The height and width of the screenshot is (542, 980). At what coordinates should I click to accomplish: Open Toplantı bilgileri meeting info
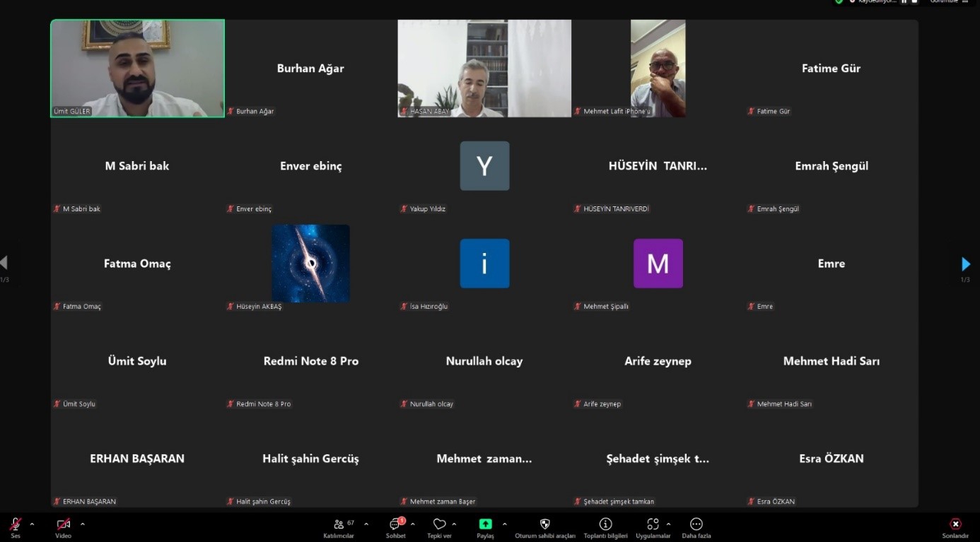605,527
